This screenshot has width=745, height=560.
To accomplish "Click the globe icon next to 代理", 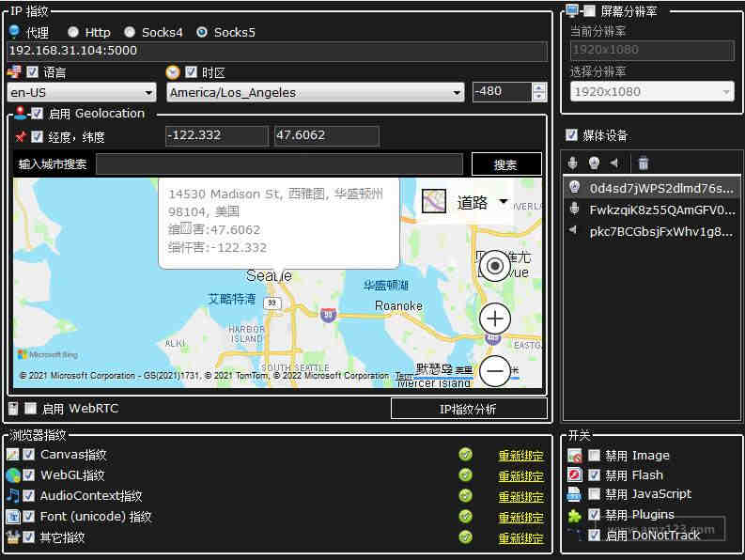I will pyautogui.click(x=14, y=31).
